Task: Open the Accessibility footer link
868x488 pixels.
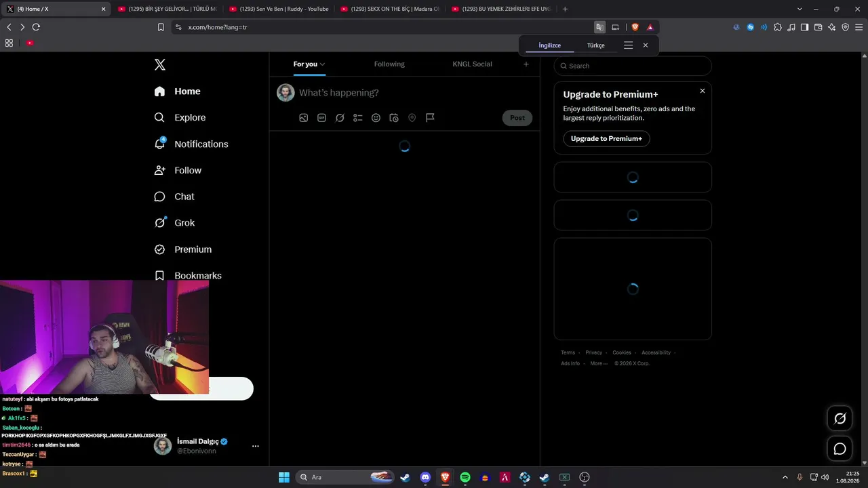Action: (x=656, y=352)
